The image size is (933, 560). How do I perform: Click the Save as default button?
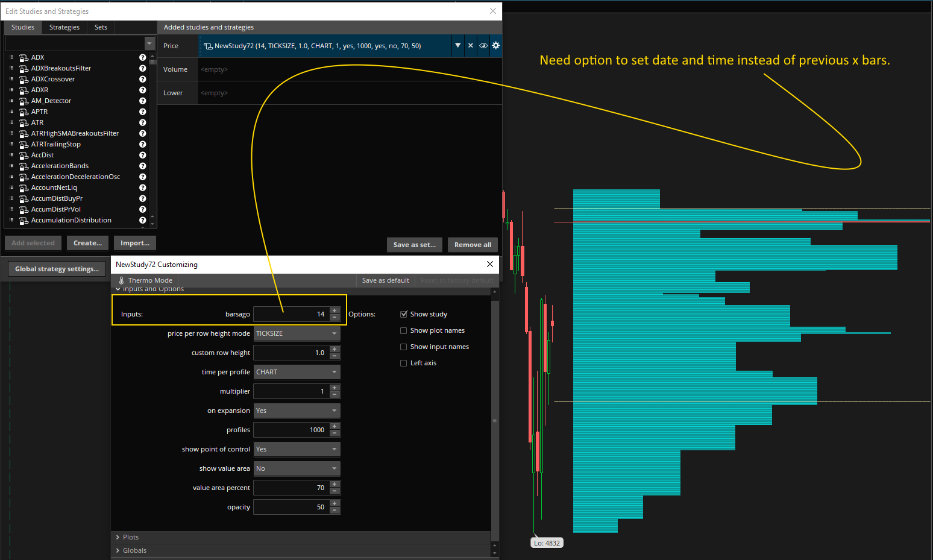pos(385,280)
